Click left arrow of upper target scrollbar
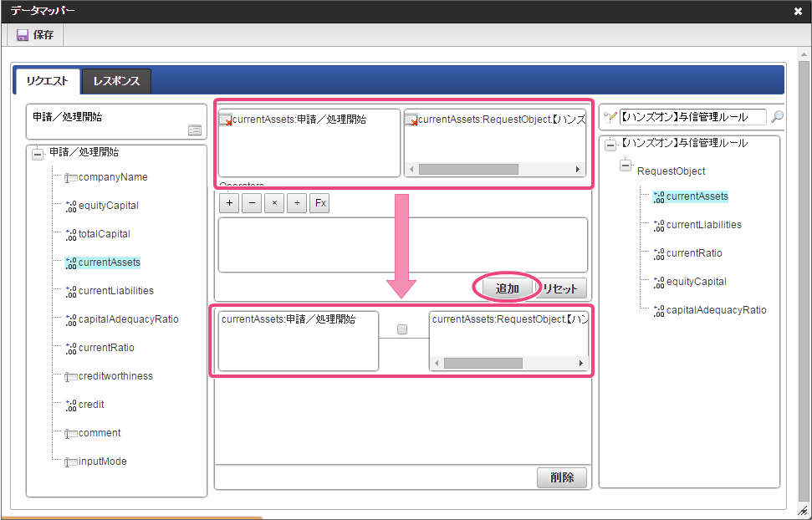Image resolution: width=812 pixels, height=520 pixels. [411, 170]
